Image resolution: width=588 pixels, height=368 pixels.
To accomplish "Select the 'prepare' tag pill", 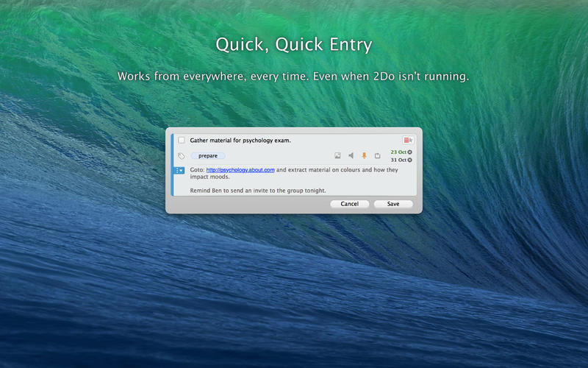I will coord(208,156).
